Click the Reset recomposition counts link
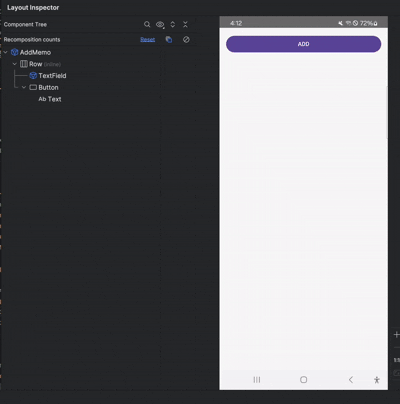Viewport: 400px width, 404px height. point(148,40)
